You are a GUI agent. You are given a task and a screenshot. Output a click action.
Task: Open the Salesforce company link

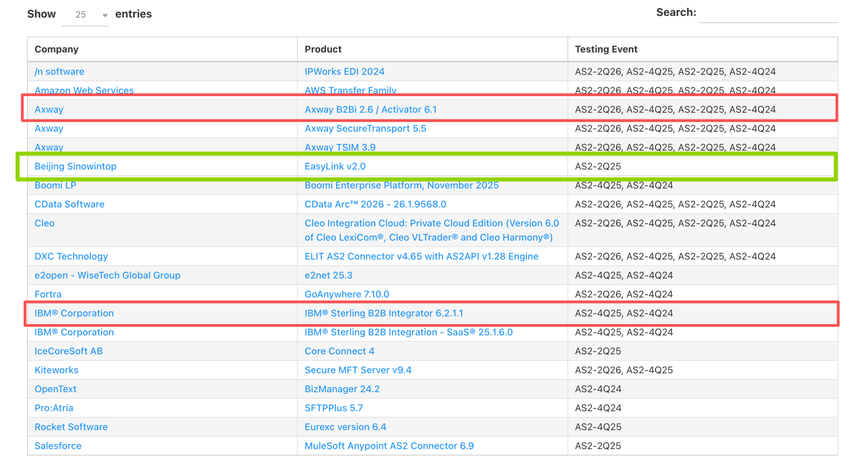pyautogui.click(x=58, y=447)
